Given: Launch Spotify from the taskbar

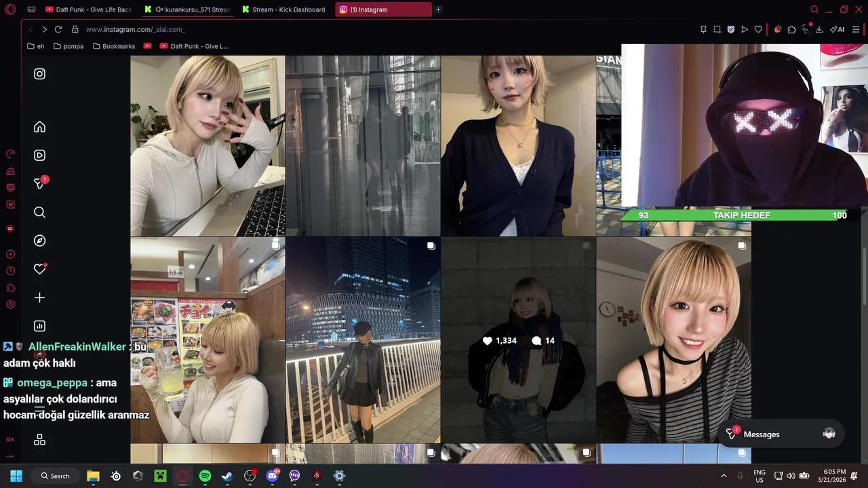Looking at the screenshot, I should click(205, 476).
